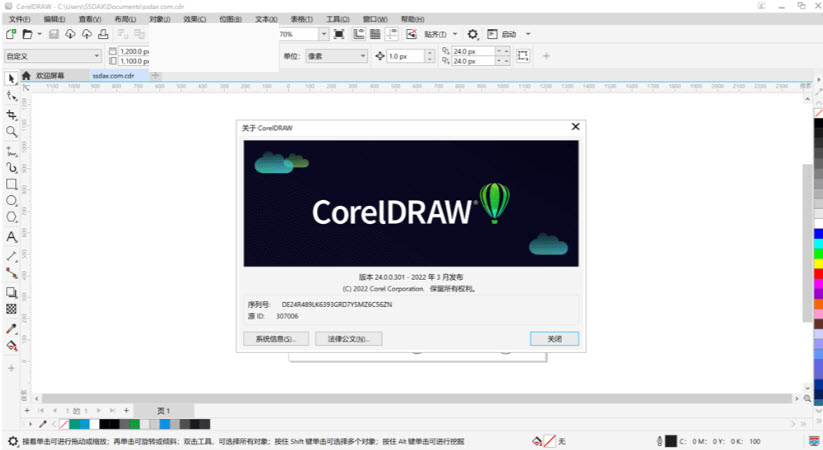Select the Polygon tool

[x=11, y=217]
